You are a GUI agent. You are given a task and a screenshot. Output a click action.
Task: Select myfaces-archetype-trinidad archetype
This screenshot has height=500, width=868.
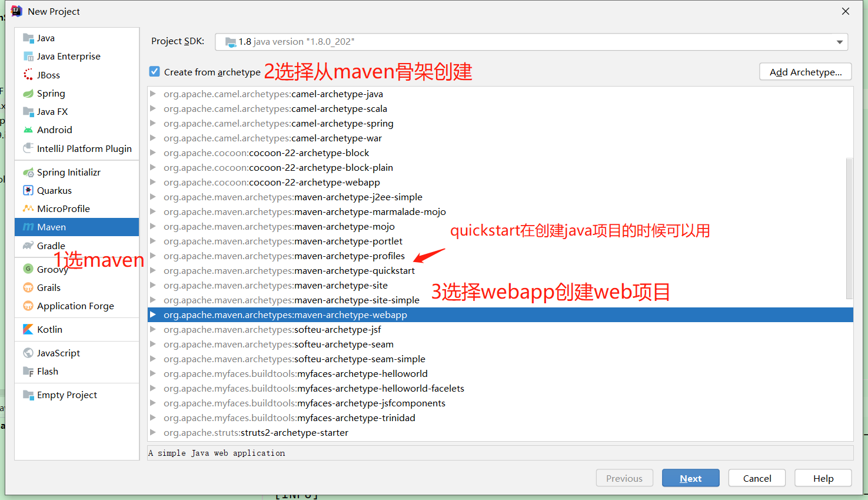(500, 418)
